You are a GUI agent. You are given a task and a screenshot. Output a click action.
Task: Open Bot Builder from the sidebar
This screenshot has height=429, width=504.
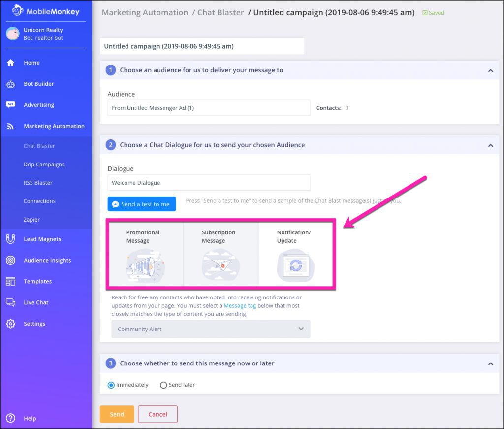tap(11, 84)
